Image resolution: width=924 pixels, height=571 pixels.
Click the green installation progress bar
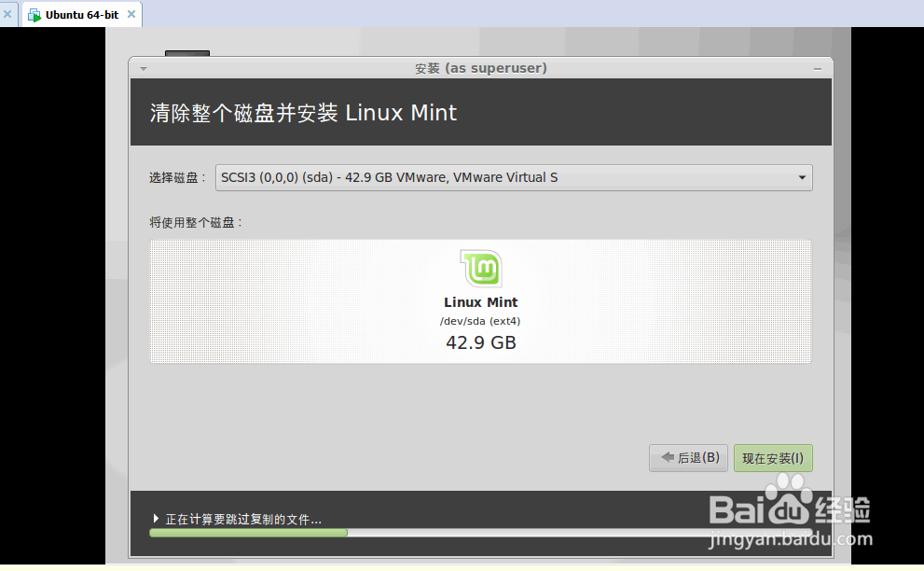tap(248, 533)
